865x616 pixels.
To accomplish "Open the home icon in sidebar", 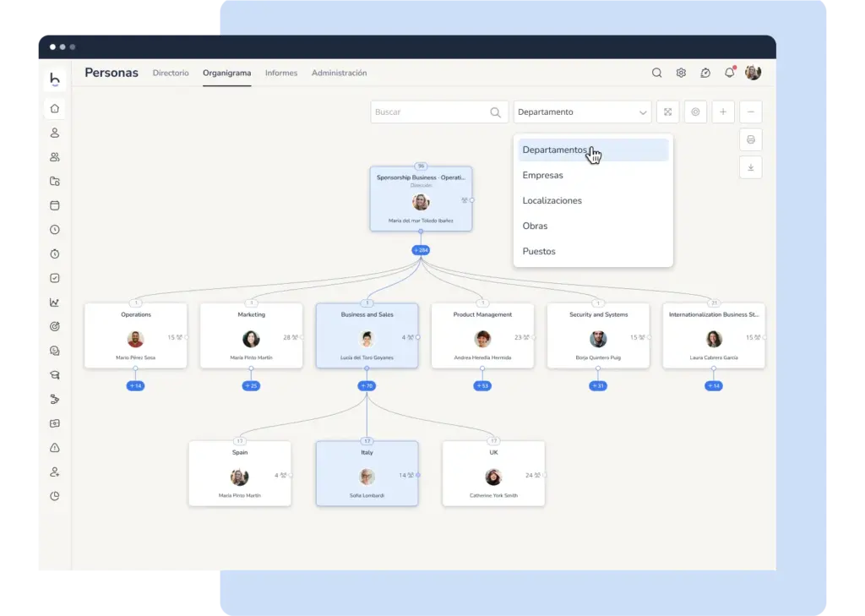I will 55,109.
